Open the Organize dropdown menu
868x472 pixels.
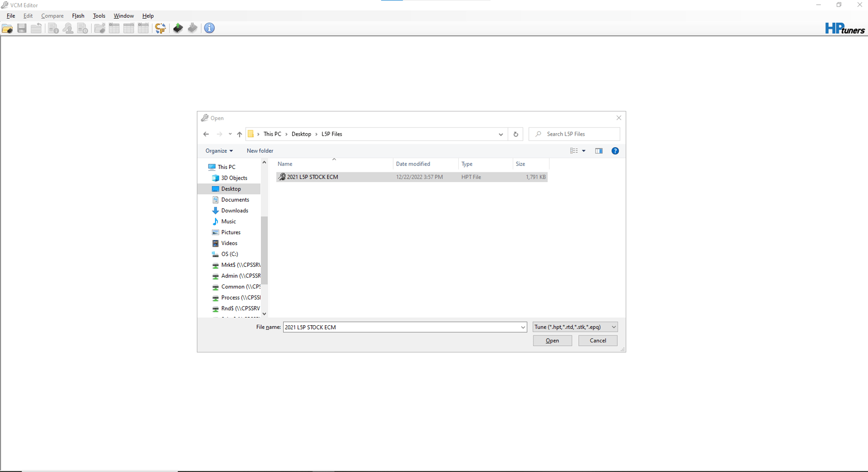(219, 151)
